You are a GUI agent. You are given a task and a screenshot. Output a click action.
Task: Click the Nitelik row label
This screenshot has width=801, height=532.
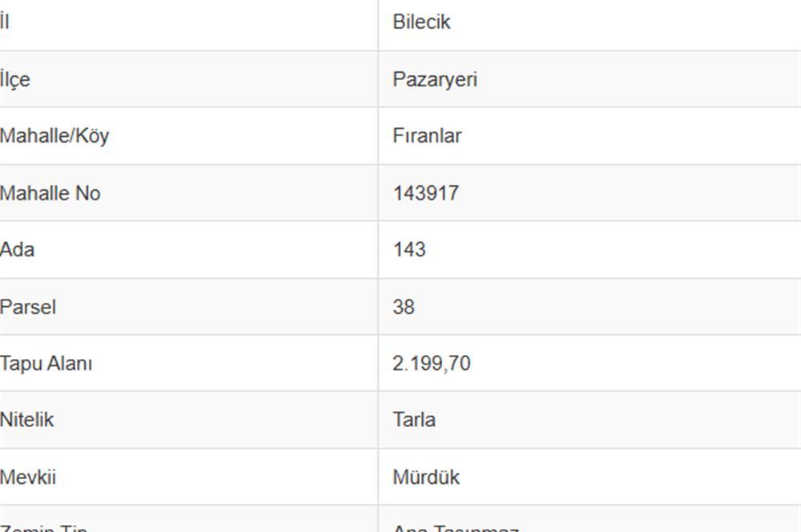click(26, 420)
